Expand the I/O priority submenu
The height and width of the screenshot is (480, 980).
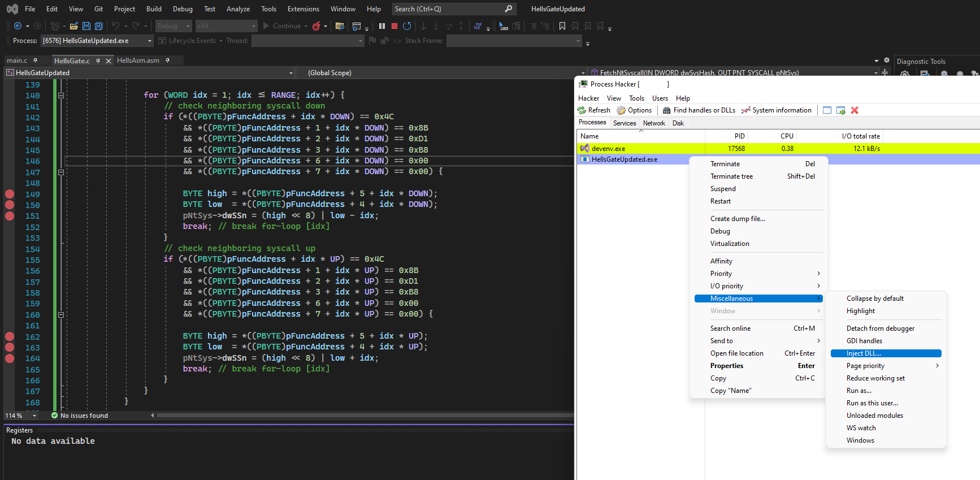tap(758, 286)
